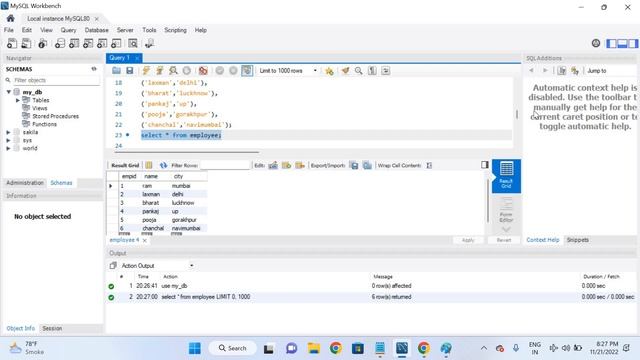Click the create new view icon
This screenshot has height=360, width=640.
[88, 43]
